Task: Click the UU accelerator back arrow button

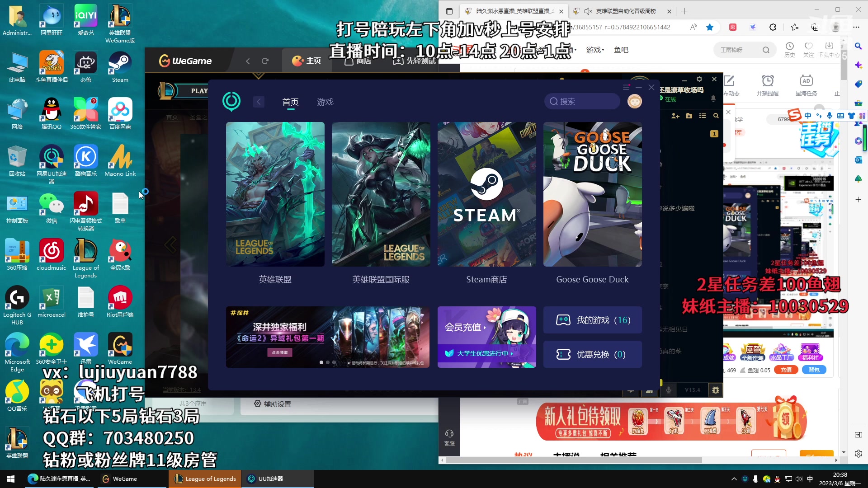Action: [x=259, y=102]
